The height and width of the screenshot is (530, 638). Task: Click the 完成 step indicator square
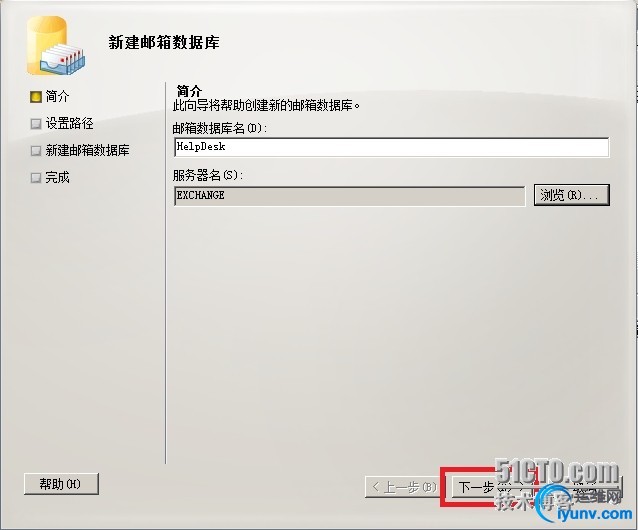pyautogui.click(x=36, y=178)
